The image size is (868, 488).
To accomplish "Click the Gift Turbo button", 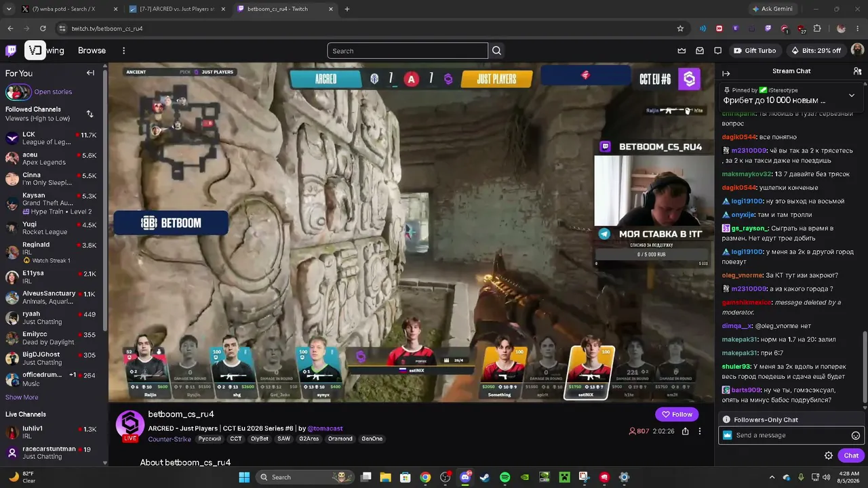I will coord(755,51).
